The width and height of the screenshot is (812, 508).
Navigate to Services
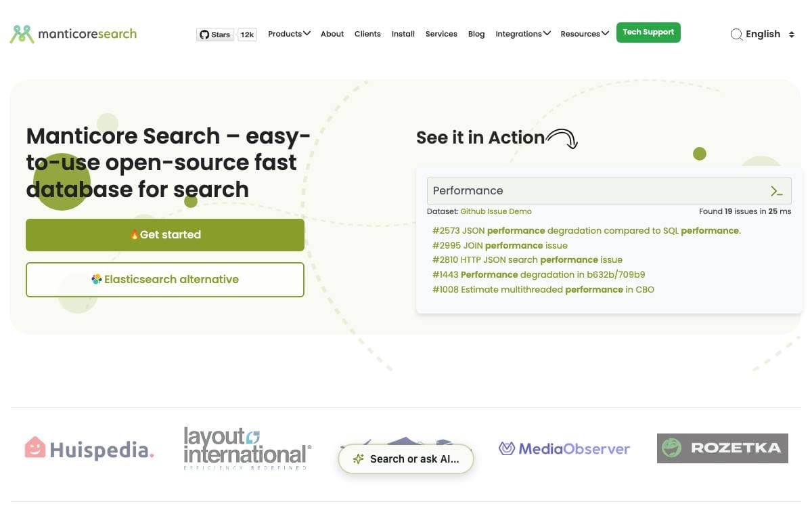click(441, 34)
